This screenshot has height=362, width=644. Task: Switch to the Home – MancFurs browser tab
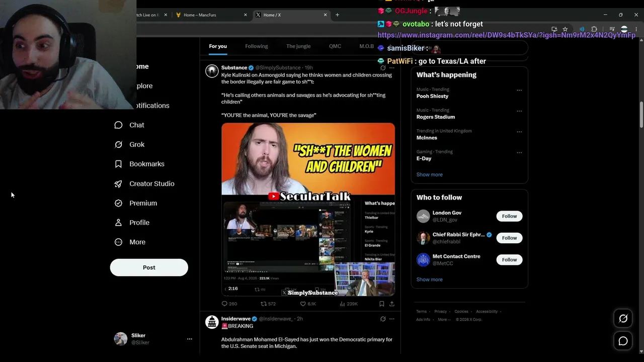[211, 15]
